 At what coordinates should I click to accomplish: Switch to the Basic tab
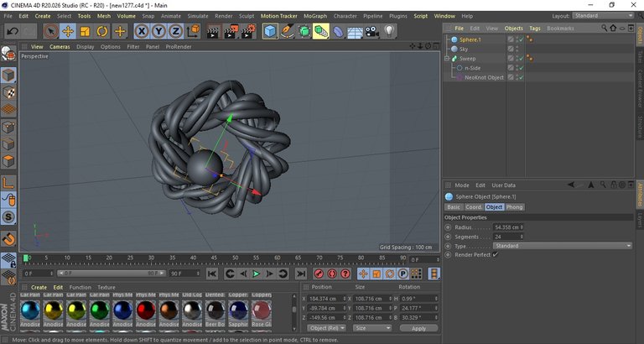point(454,207)
